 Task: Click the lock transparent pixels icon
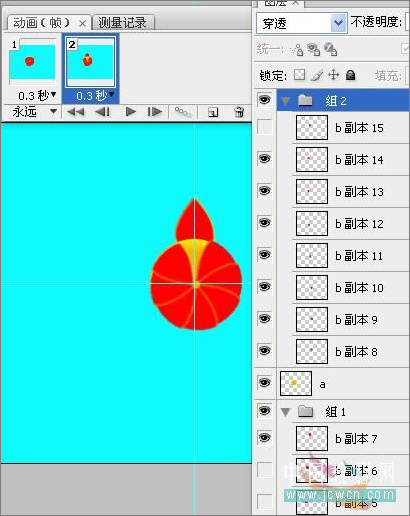[x=299, y=75]
